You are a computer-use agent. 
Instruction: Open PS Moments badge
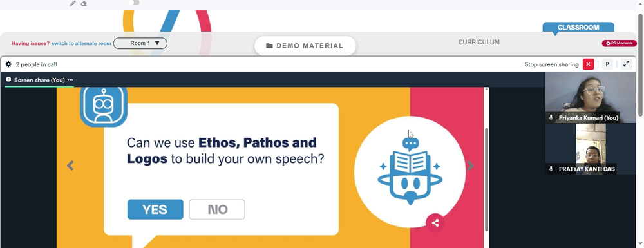(x=619, y=43)
